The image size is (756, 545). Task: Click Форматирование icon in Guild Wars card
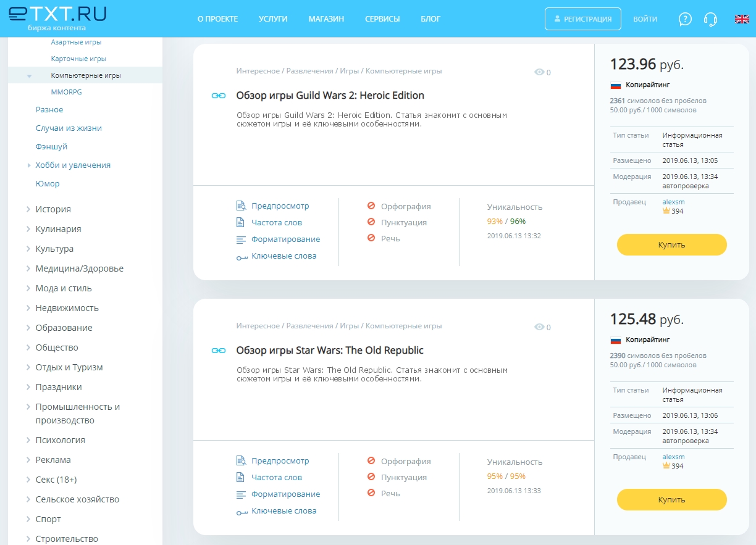click(x=241, y=239)
